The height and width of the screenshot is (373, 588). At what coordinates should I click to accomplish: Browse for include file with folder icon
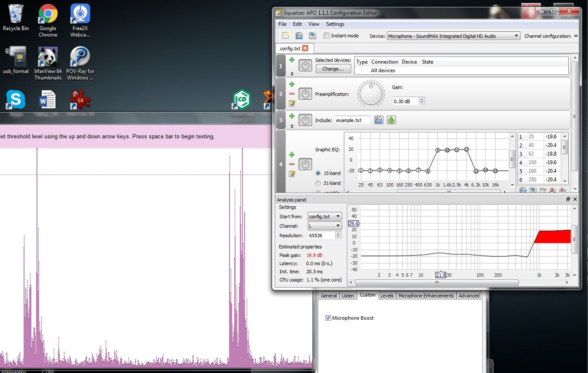379,120
